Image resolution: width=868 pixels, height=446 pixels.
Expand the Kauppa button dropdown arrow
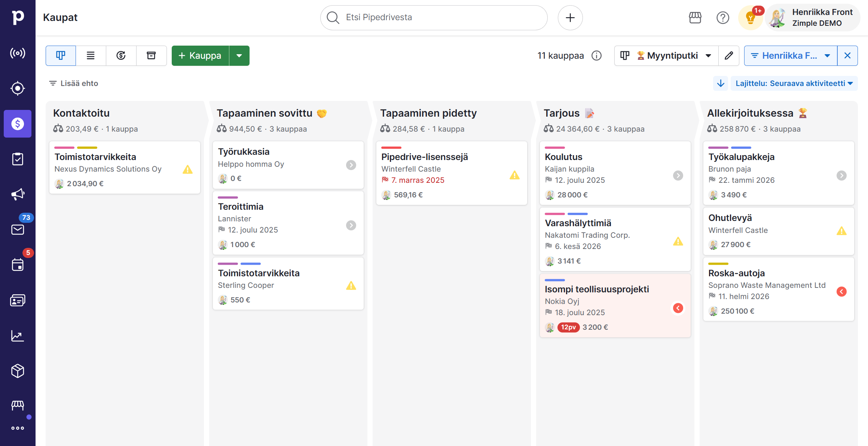click(239, 56)
